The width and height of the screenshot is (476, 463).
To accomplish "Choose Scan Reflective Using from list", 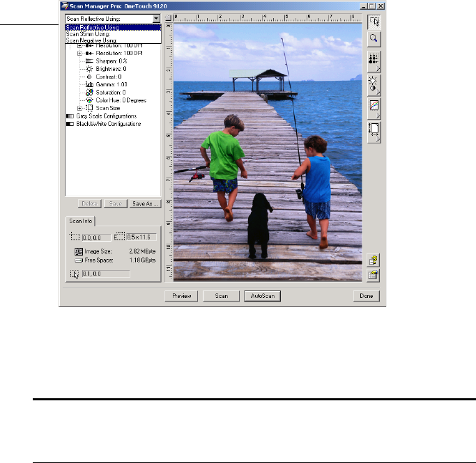I will 113,28.
